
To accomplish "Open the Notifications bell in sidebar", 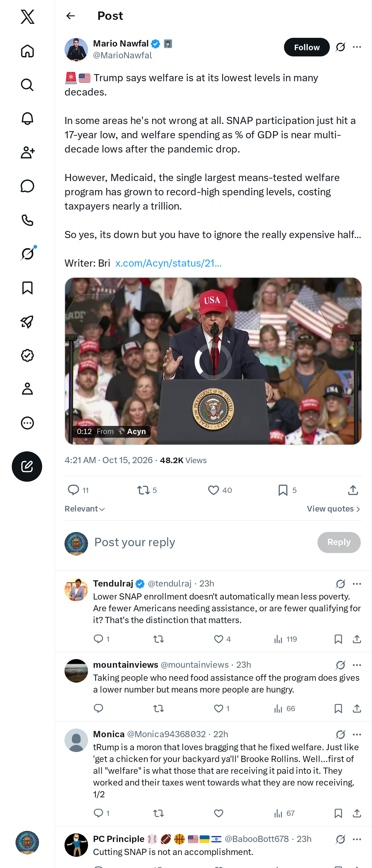I will tap(27, 119).
